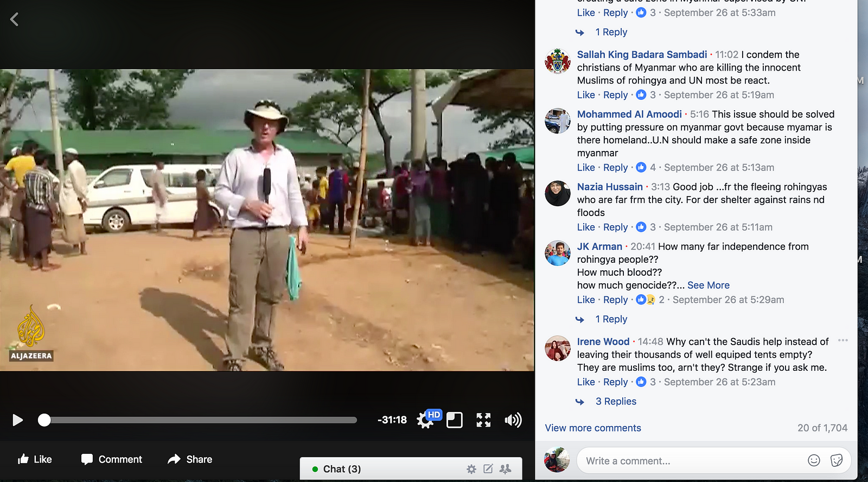
Task: Toggle picture-in-picture pop-out video mode
Action: tap(455, 420)
